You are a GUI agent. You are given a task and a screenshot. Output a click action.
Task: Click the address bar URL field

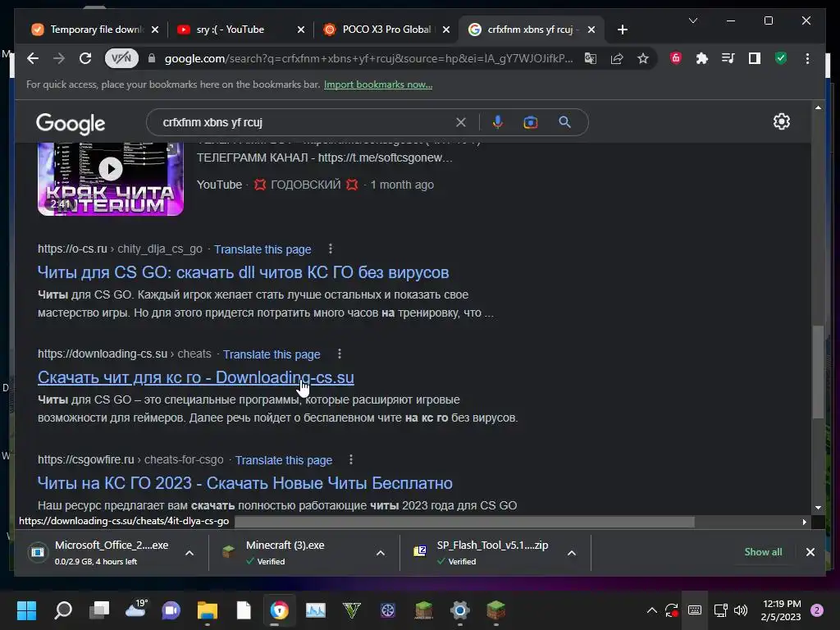pos(368,58)
